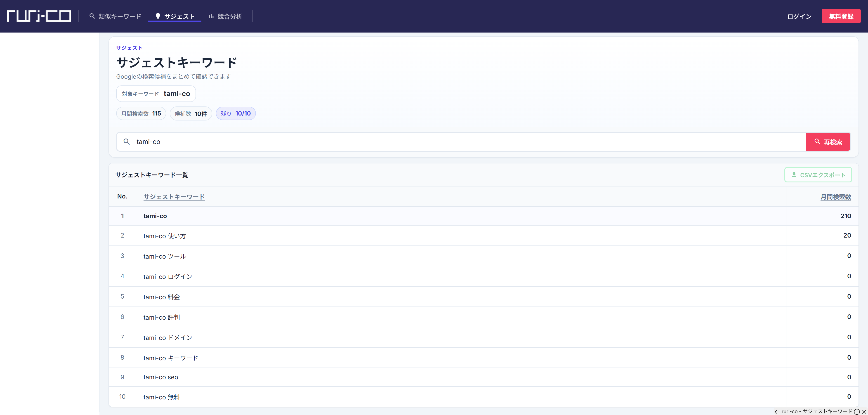Image resolution: width=868 pixels, height=415 pixels.
Task: Click the ログイン link
Action: [799, 16]
